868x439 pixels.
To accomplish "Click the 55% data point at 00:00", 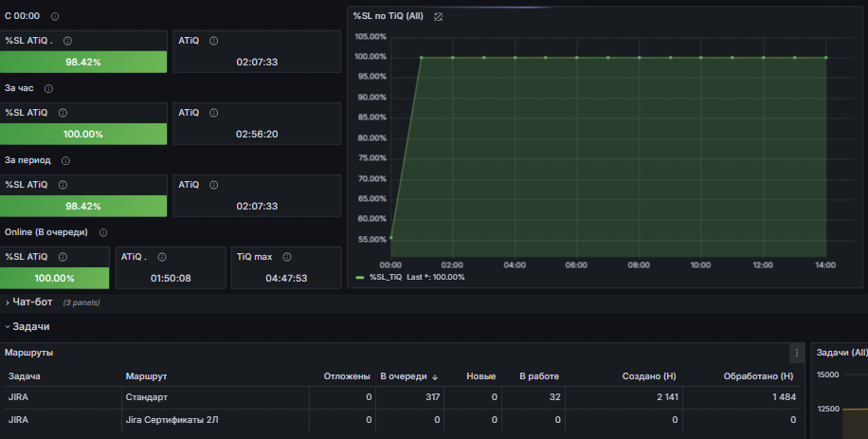I will [x=390, y=237].
